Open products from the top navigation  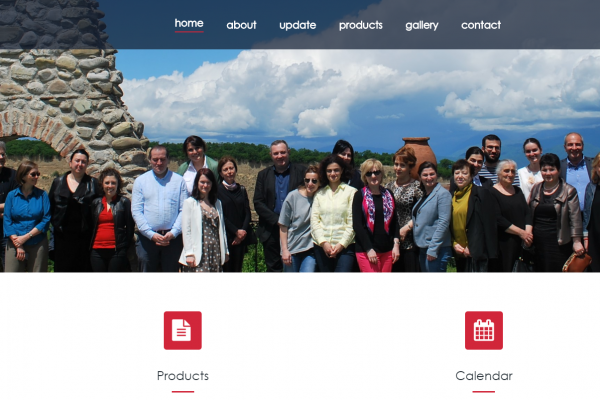tap(360, 25)
